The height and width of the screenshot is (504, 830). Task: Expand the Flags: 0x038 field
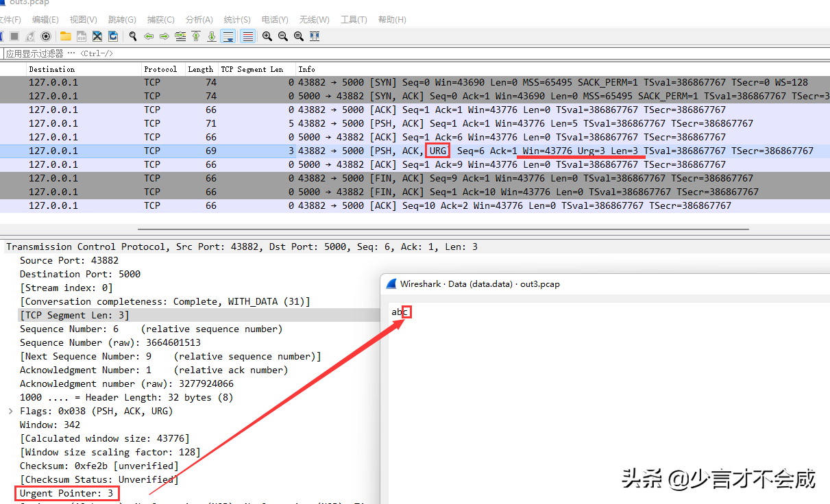pos(8,411)
